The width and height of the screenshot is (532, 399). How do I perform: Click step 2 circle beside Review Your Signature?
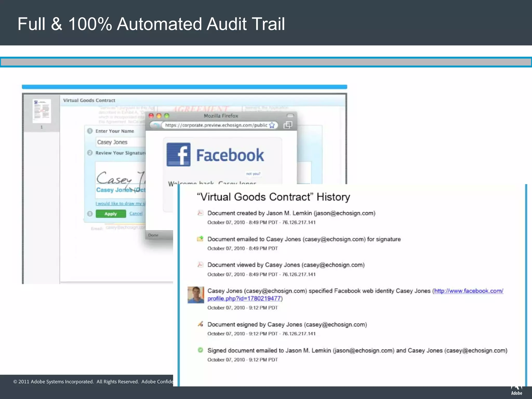point(90,153)
